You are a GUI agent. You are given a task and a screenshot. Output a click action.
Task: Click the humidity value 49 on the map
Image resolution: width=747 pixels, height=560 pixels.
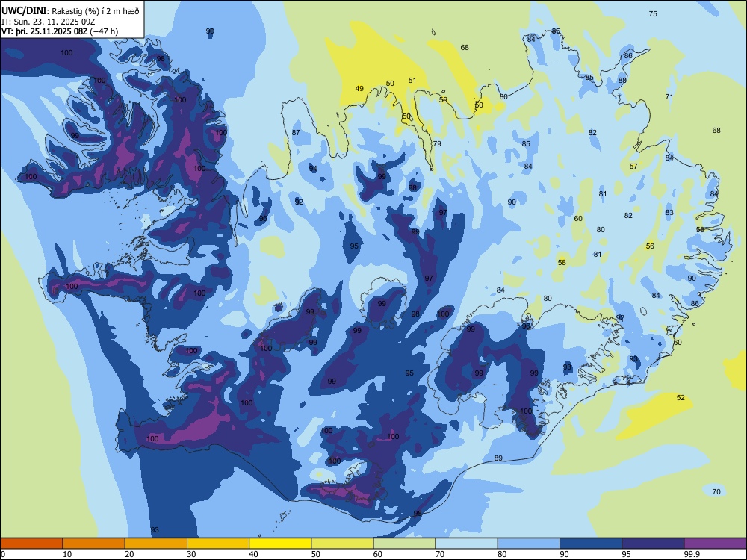coord(360,89)
